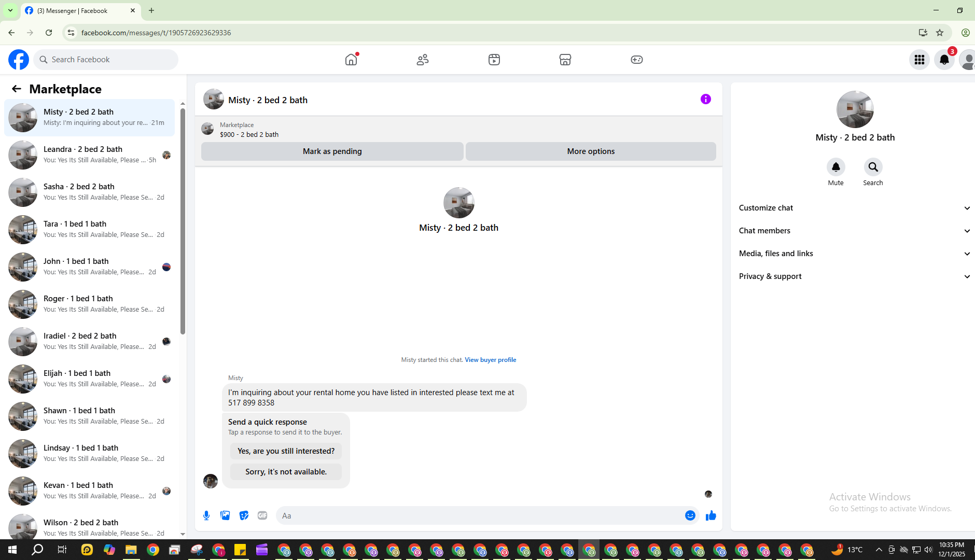The image size is (975, 560).
Task: Open View buyer profile link
Action: click(x=491, y=360)
